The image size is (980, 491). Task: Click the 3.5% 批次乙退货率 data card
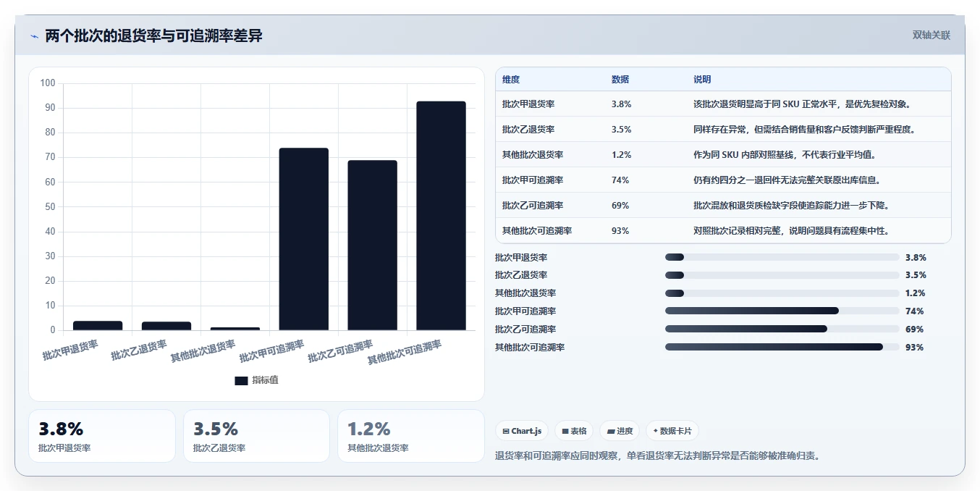point(256,436)
